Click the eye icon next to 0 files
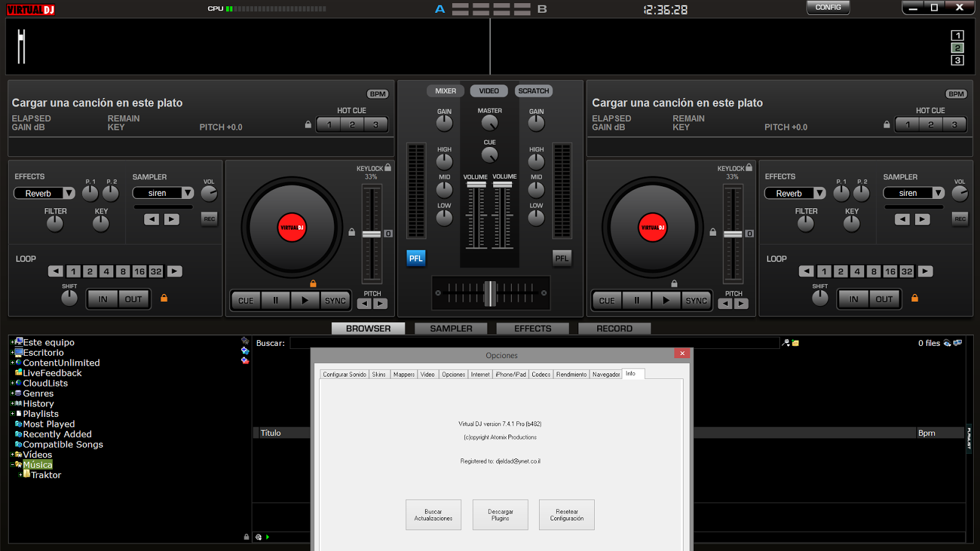 (x=947, y=343)
